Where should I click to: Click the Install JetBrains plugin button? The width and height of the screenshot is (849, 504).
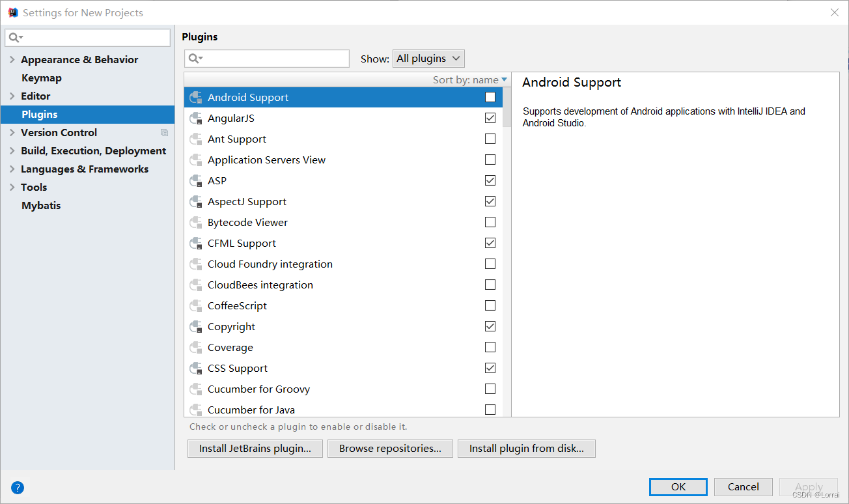tap(255, 449)
